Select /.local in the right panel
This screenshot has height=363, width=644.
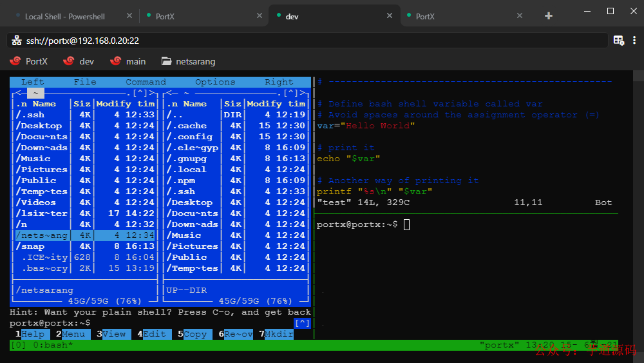click(236, 170)
